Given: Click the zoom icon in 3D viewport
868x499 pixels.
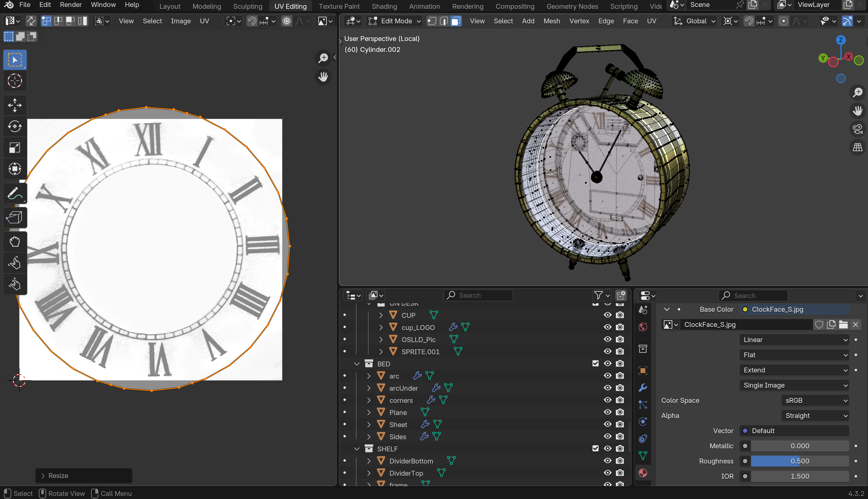Looking at the screenshot, I should click(x=857, y=92).
